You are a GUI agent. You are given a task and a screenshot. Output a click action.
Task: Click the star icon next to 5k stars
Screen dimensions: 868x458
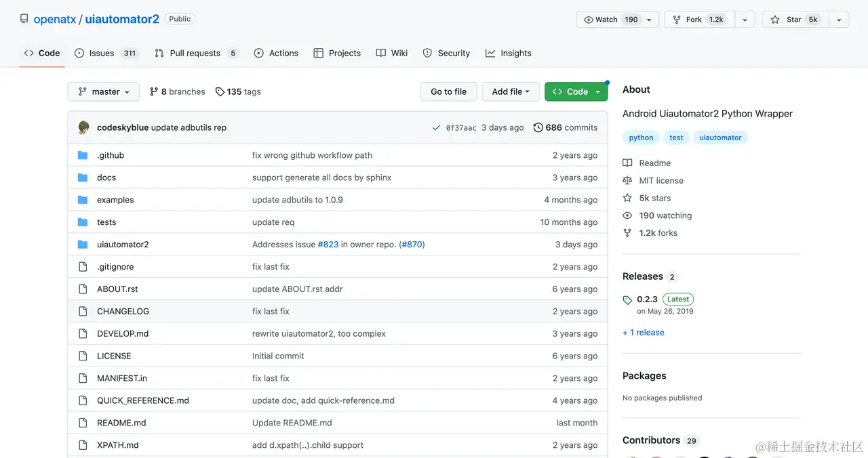pyautogui.click(x=627, y=199)
